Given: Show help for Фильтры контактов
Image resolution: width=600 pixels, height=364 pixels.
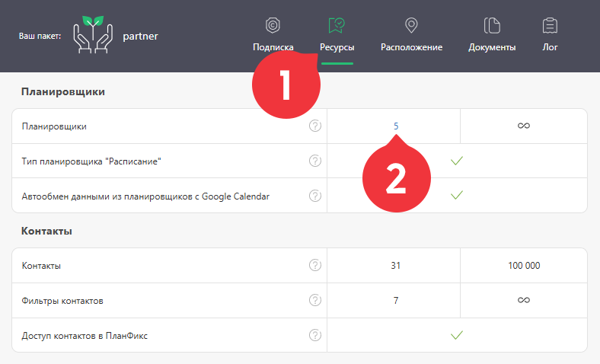Looking at the screenshot, I should [315, 300].
